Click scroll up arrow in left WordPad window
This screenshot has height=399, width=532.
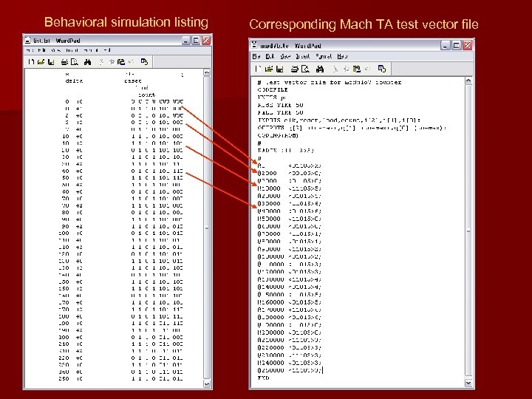(207, 73)
